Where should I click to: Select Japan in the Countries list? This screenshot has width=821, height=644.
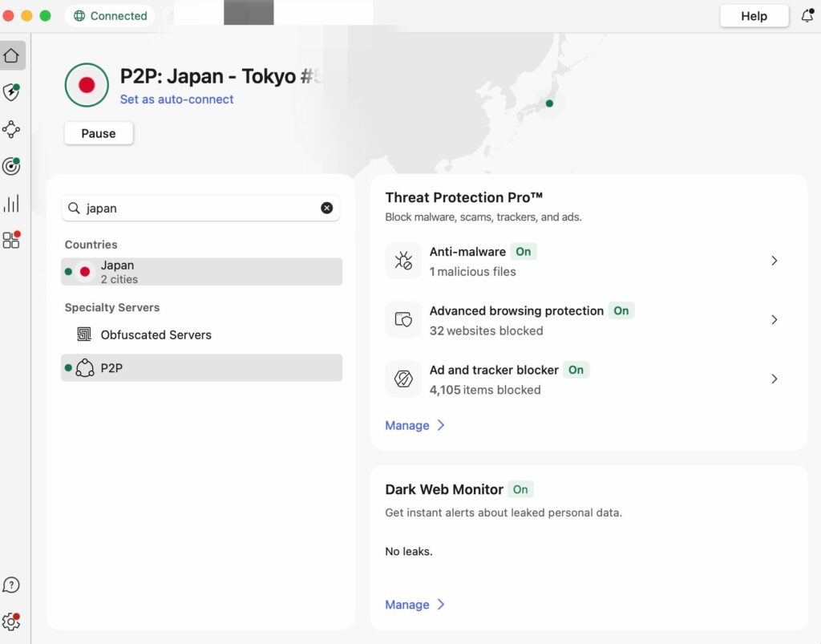201,272
